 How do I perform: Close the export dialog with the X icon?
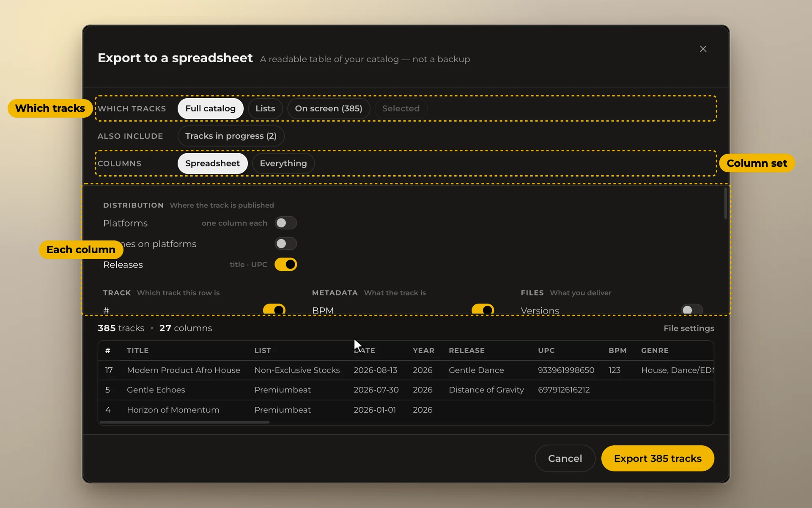[703, 49]
